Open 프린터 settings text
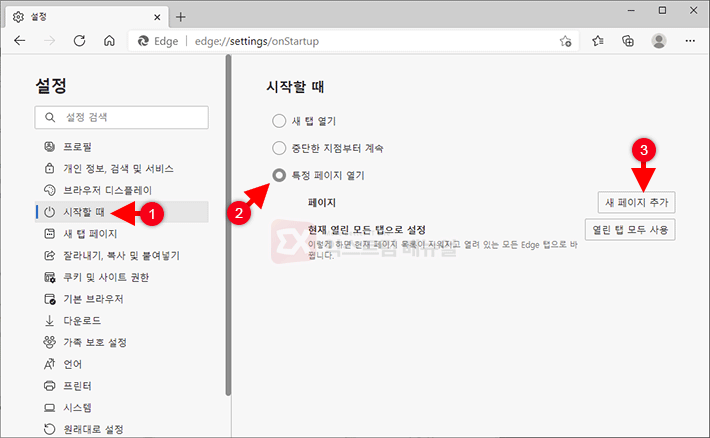The width and height of the screenshot is (710, 438). coord(77,386)
